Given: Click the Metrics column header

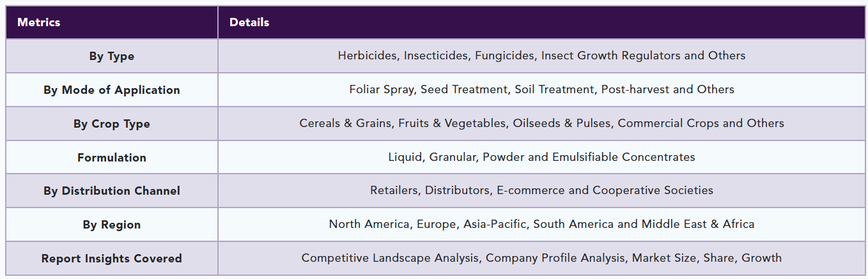Looking at the screenshot, I should point(39,22).
